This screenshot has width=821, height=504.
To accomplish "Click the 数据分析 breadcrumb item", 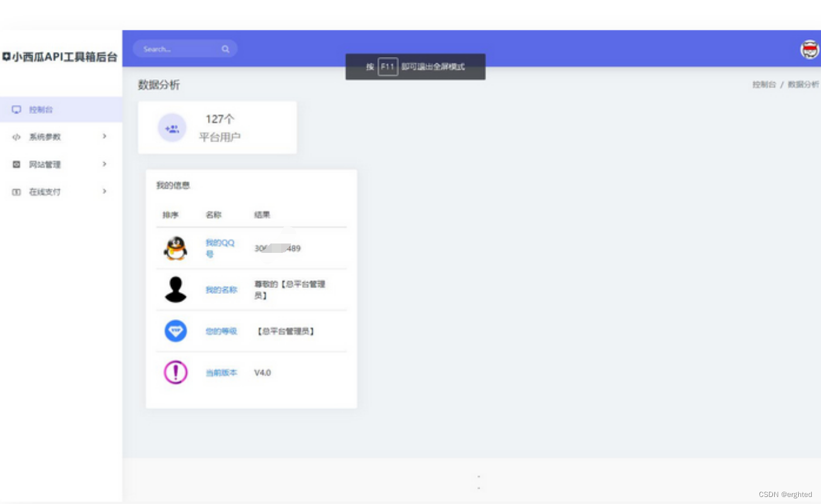I will point(803,85).
